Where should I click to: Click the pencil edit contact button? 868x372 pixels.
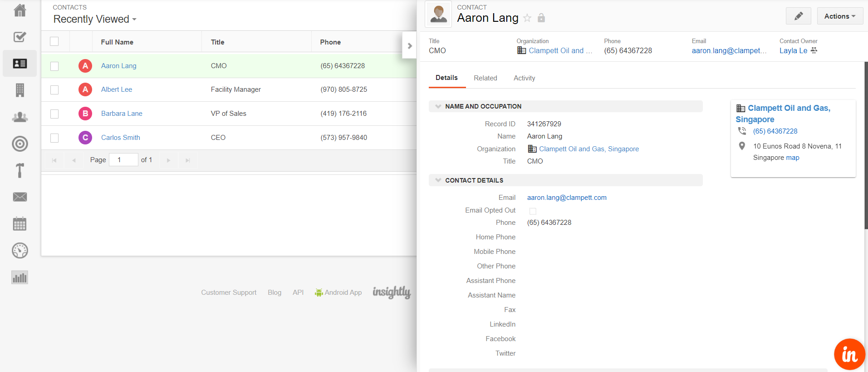[x=799, y=16]
